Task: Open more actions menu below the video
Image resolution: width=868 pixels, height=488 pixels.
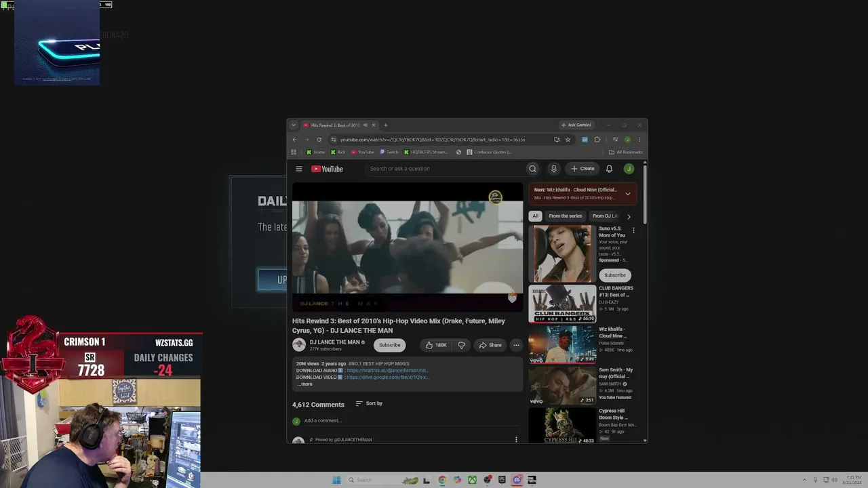Action: coord(516,345)
